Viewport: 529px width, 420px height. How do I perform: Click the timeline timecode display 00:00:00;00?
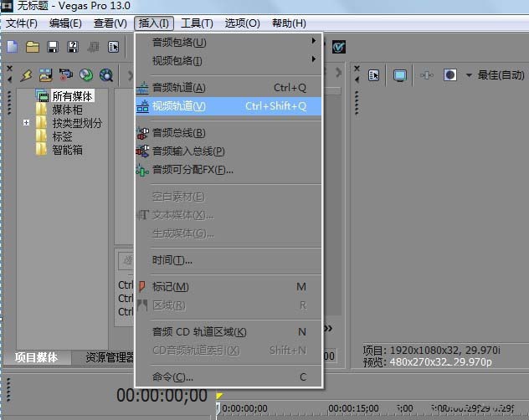coord(162,396)
